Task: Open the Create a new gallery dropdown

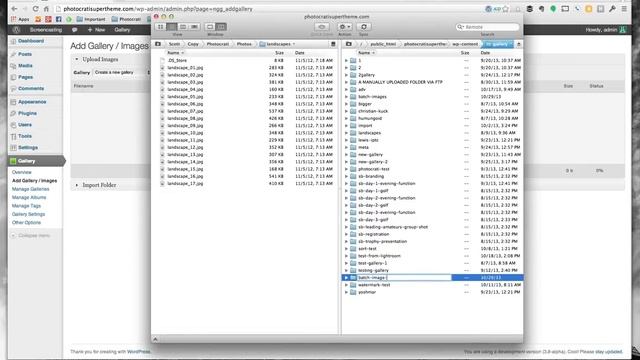Action: (121, 72)
